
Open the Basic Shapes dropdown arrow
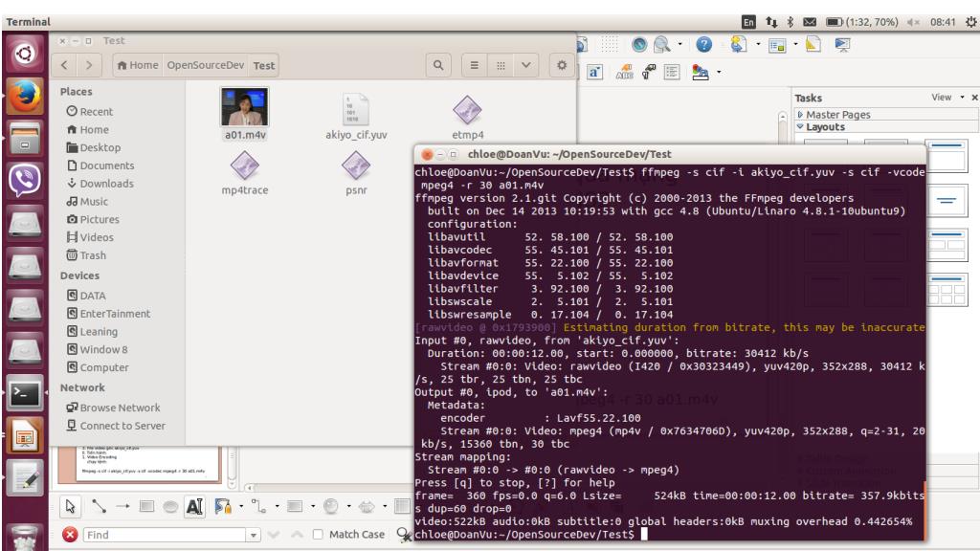click(x=313, y=507)
